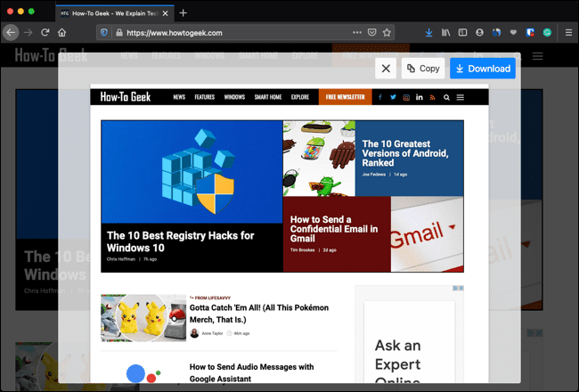Image resolution: width=579 pixels, height=392 pixels.
Task: Bookmark this page with the star
Action: [x=387, y=32]
